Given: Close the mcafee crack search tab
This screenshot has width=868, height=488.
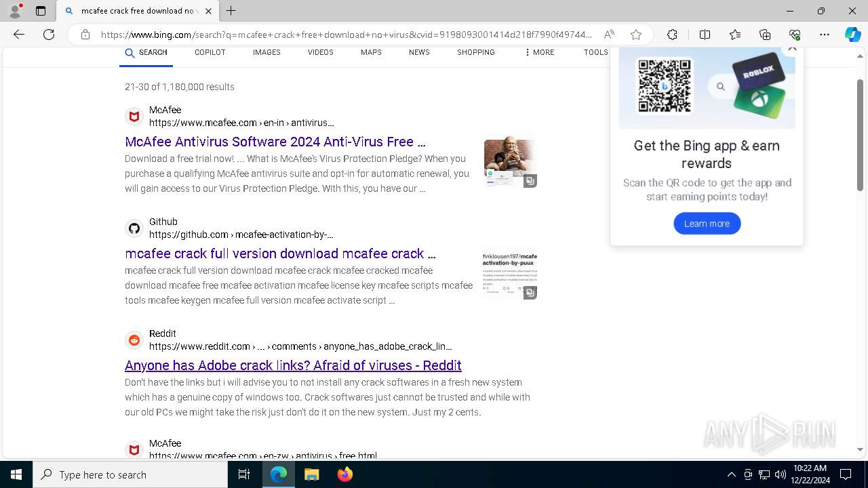Looking at the screenshot, I should 208,11.
